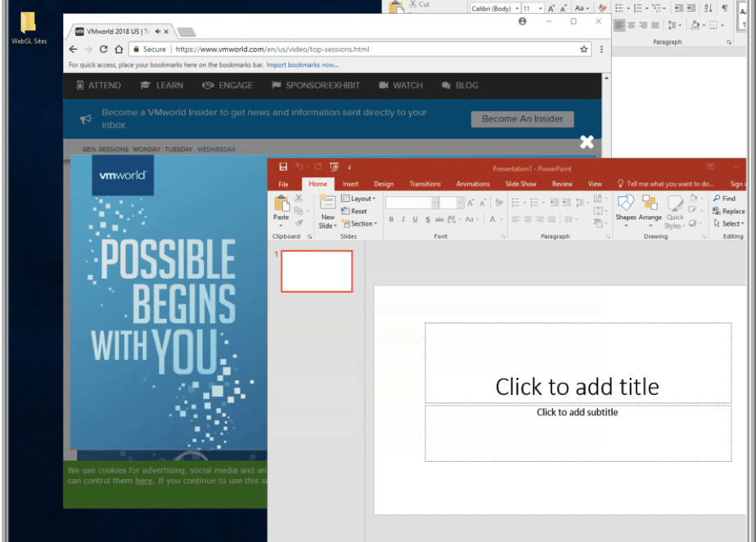
Task: Toggle Strikethrough in PowerPoint Font group
Action: [x=439, y=220]
